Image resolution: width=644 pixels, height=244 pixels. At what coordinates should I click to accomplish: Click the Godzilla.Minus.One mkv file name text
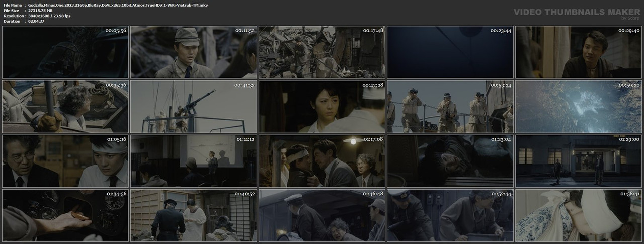click(x=118, y=5)
